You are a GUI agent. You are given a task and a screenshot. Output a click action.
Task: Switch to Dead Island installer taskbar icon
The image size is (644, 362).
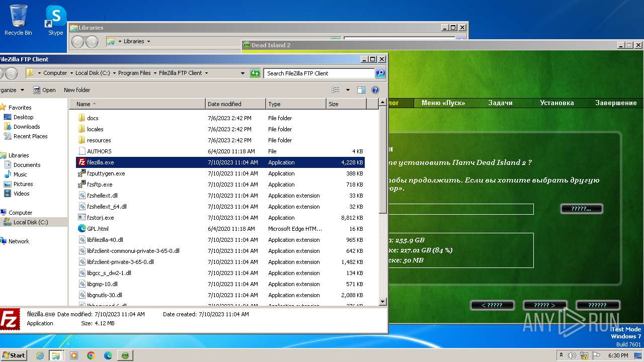tap(125, 355)
